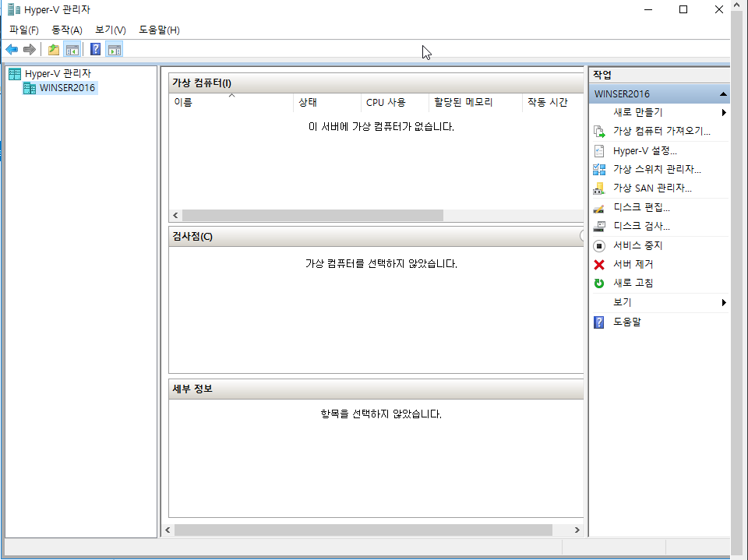
Task: Maximize the Hyper-V 관리자 window
Action: coord(683,9)
